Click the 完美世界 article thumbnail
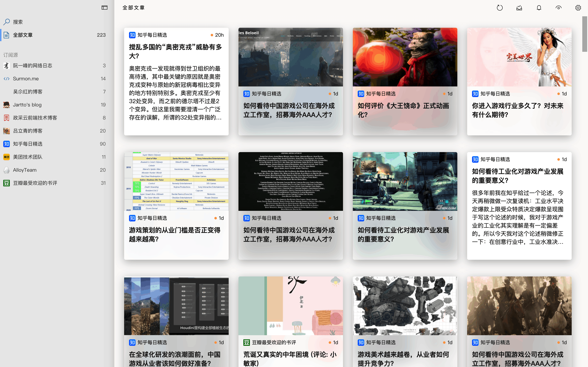588x367 pixels. 519,57
